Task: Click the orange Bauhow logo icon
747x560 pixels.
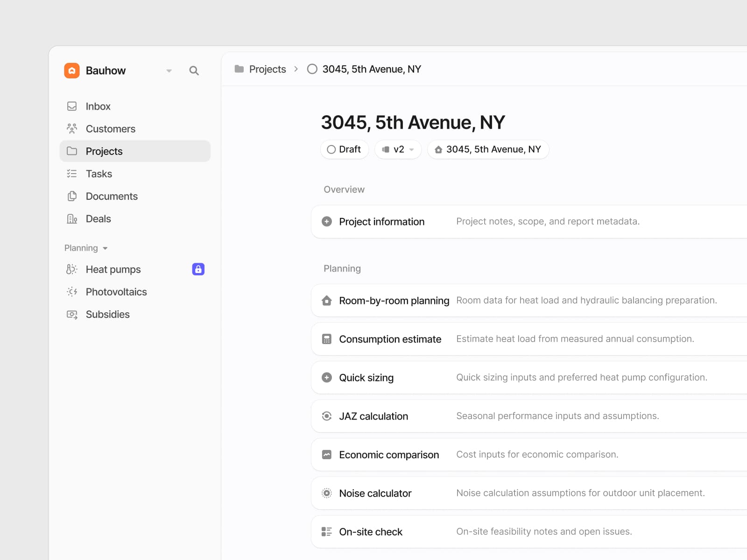Action: (72, 70)
